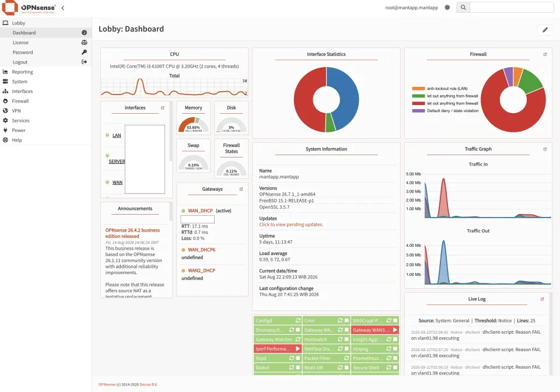The image size is (560, 392).
Task: Open Interfaces widget external link icon
Action: 163,108
